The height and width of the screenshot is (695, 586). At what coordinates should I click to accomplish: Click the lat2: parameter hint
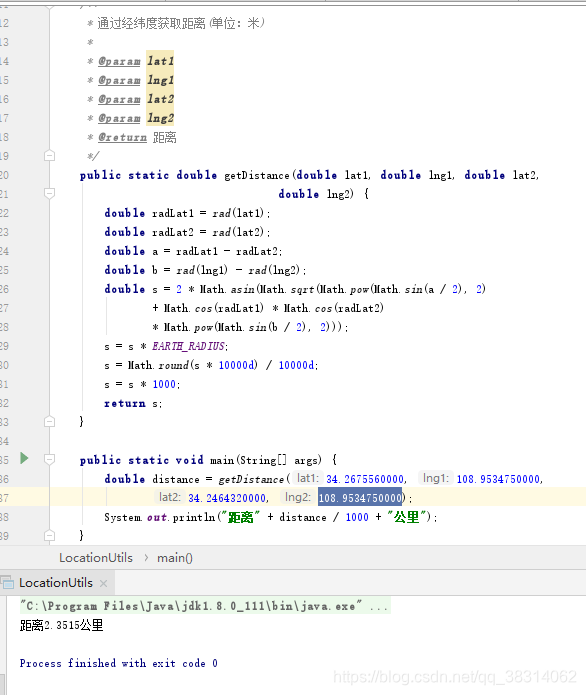[170, 497]
